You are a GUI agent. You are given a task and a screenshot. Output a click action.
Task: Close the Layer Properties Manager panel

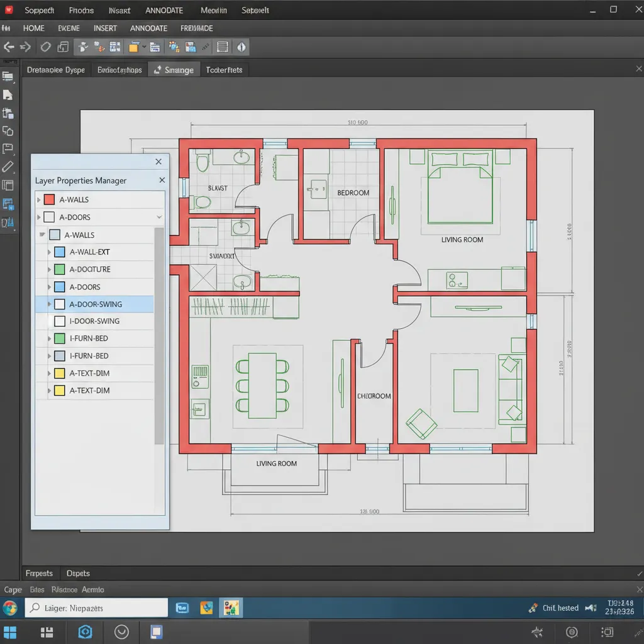(x=162, y=180)
